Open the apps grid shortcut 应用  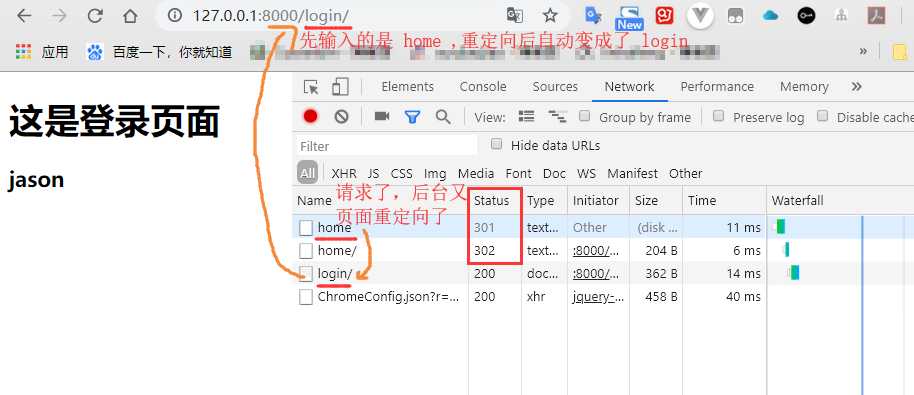point(42,52)
